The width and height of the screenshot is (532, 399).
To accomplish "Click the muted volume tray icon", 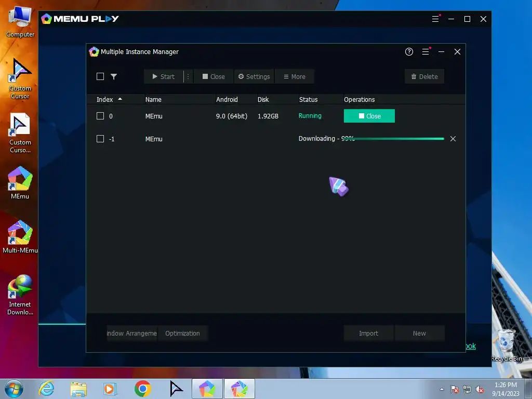I will (x=480, y=389).
